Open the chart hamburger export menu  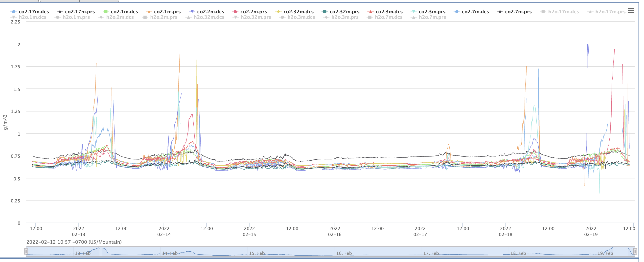click(631, 11)
